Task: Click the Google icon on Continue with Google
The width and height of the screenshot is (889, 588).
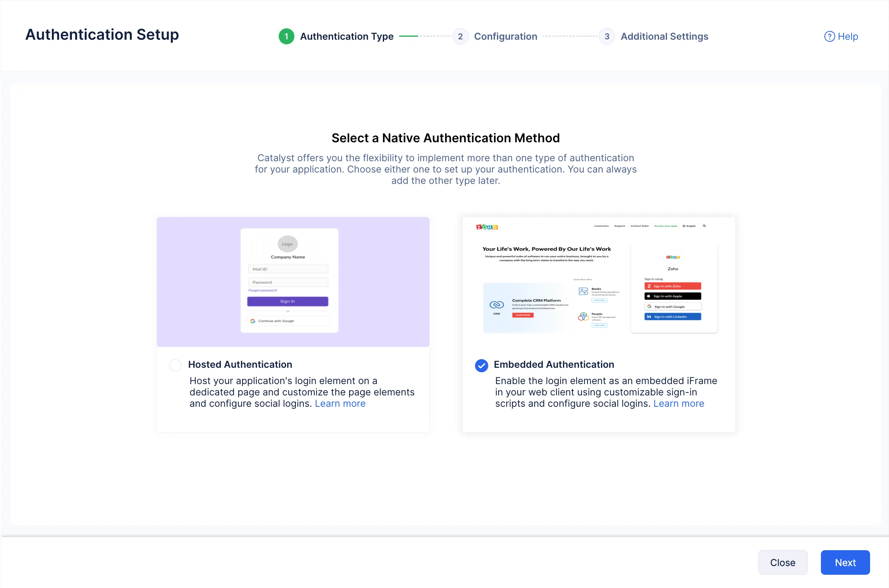Action: [x=253, y=320]
